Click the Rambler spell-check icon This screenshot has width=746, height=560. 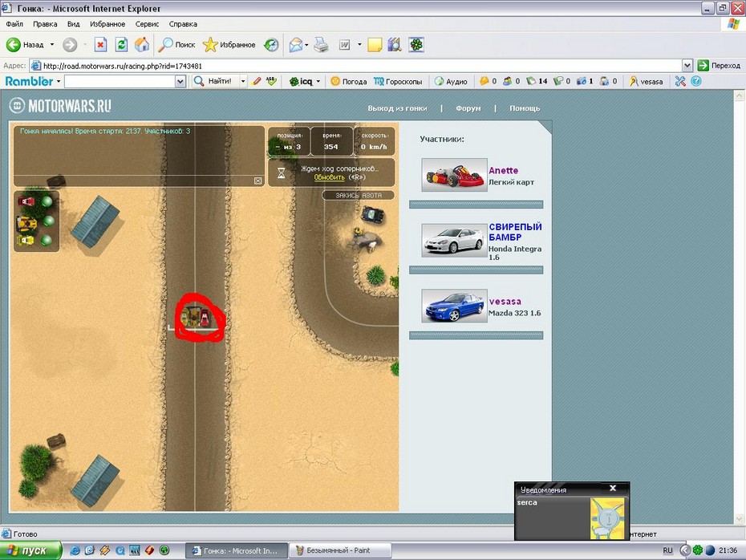271,81
